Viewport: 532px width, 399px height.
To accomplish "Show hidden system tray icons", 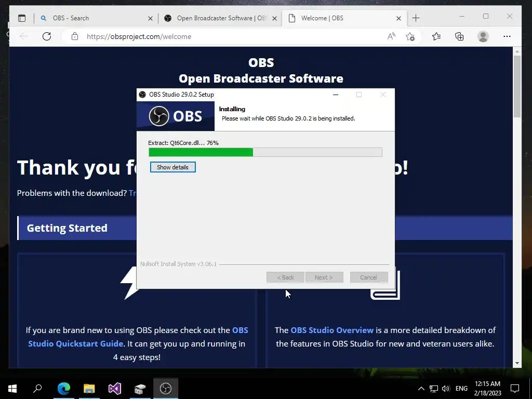I will tap(421, 389).
